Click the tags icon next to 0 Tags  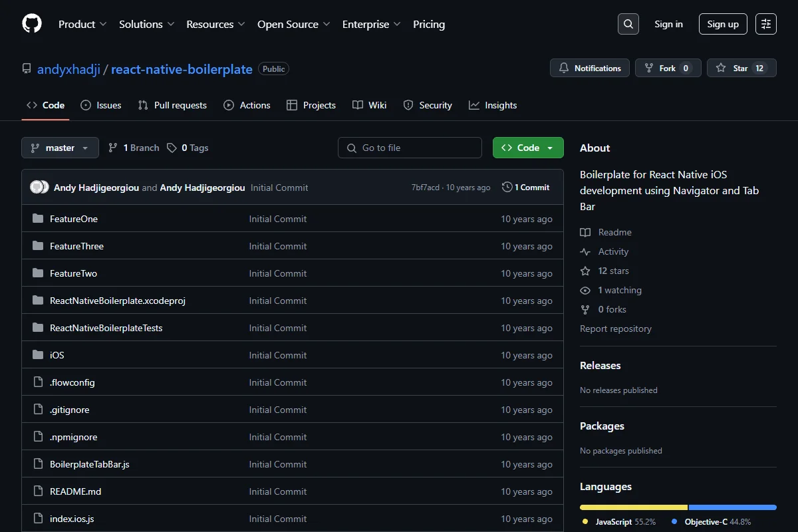(172, 148)
